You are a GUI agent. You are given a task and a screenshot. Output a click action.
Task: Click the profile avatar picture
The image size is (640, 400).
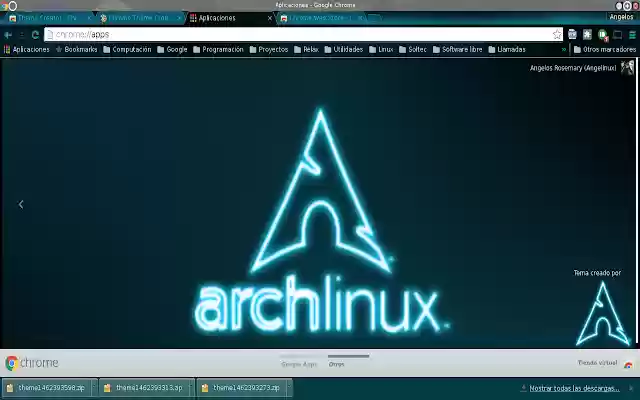[x=627, y=67]
